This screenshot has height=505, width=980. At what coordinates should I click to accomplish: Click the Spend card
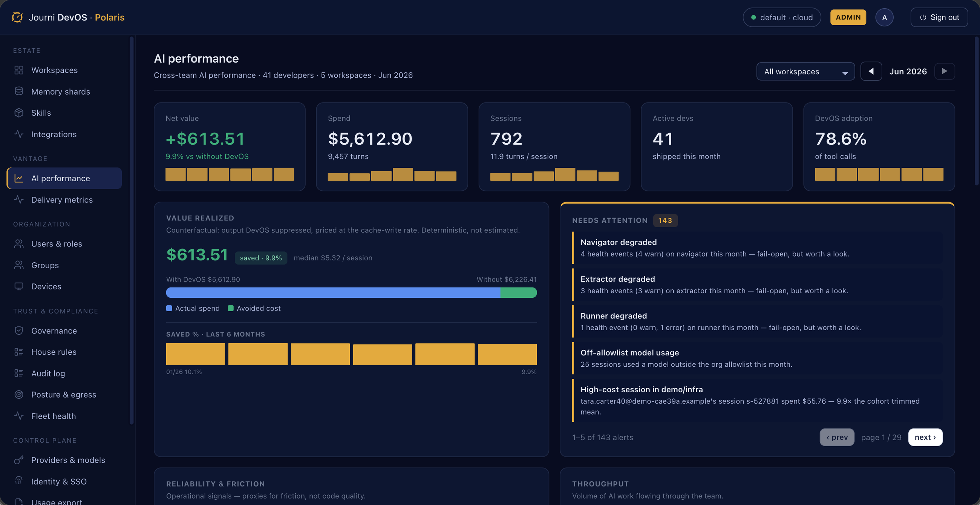pos(392,147)
